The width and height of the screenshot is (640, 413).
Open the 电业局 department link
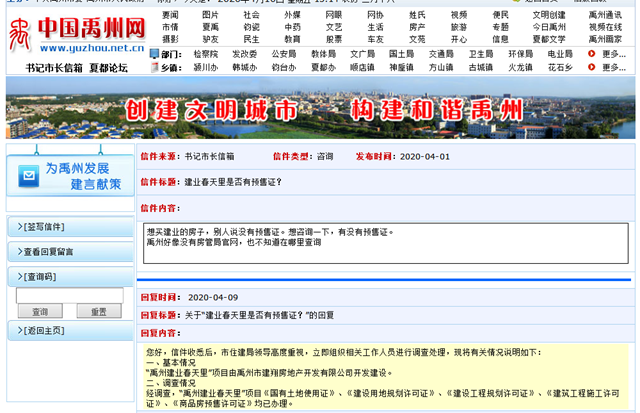[x=560, y=54]
